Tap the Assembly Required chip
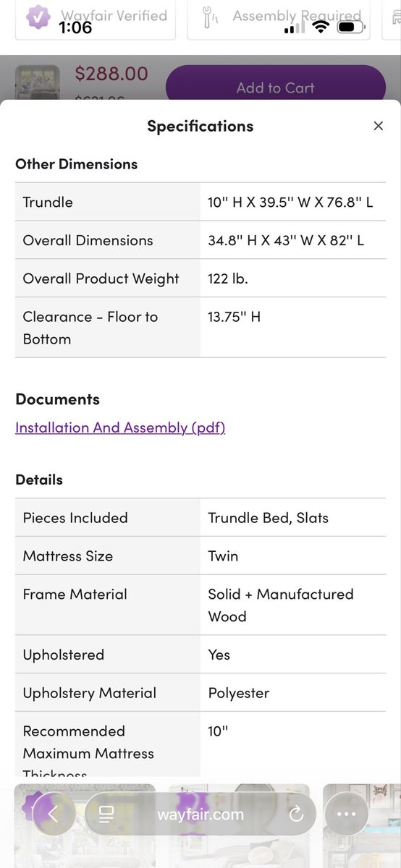This screenshot has height=868, width=401. pos(279,17)
